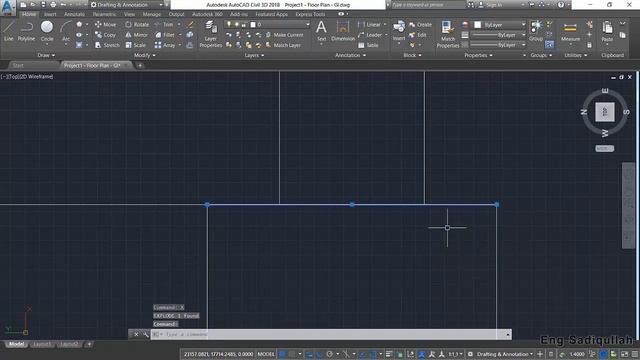Expand the Draw panel
Viewport: 640px width, 360px height.
46,55
